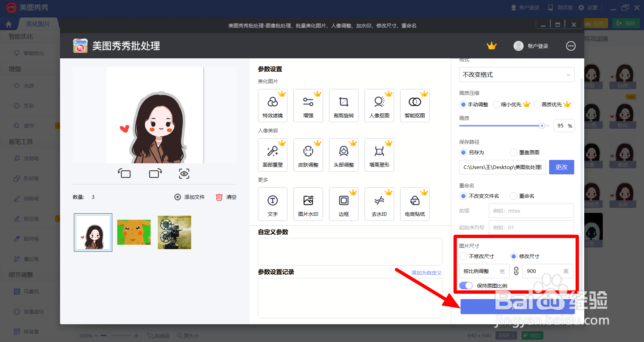The width and height of the screenshot is (644, 342).
Task: Select the cartoon girl thumbnail
Action: [x=93, y=232]
